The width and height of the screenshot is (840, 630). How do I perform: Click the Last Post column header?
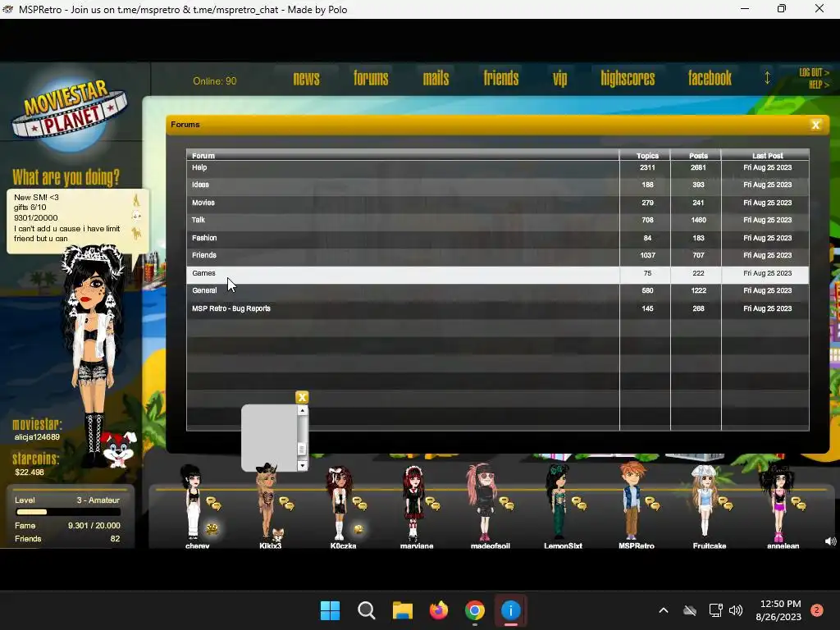tap(765, 155)
